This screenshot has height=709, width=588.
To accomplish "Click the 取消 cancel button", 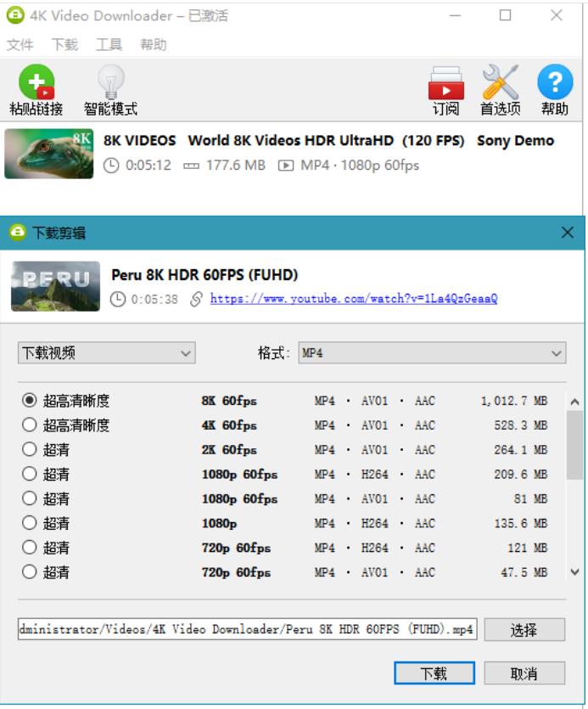I will (x=524, y=673).
